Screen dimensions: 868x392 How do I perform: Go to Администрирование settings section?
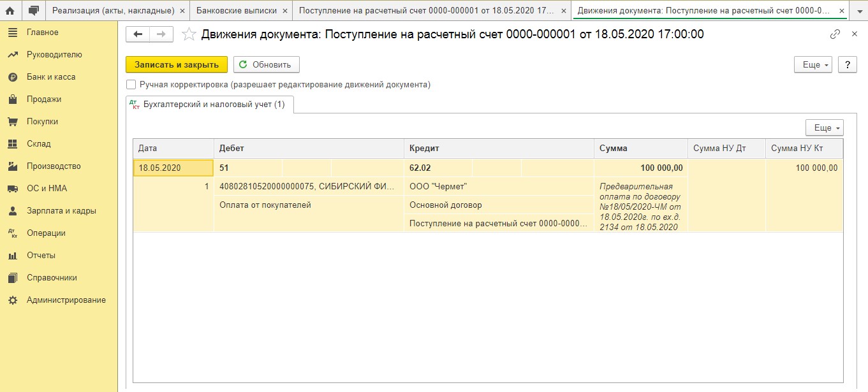(x=66, y=300)
